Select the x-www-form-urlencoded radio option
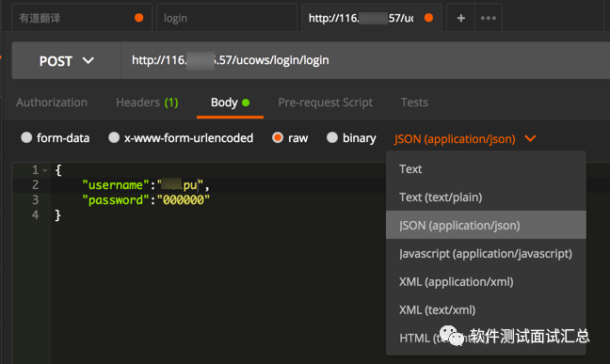The height and width of the screenshot is (364, 610). (x=114, y=137)
